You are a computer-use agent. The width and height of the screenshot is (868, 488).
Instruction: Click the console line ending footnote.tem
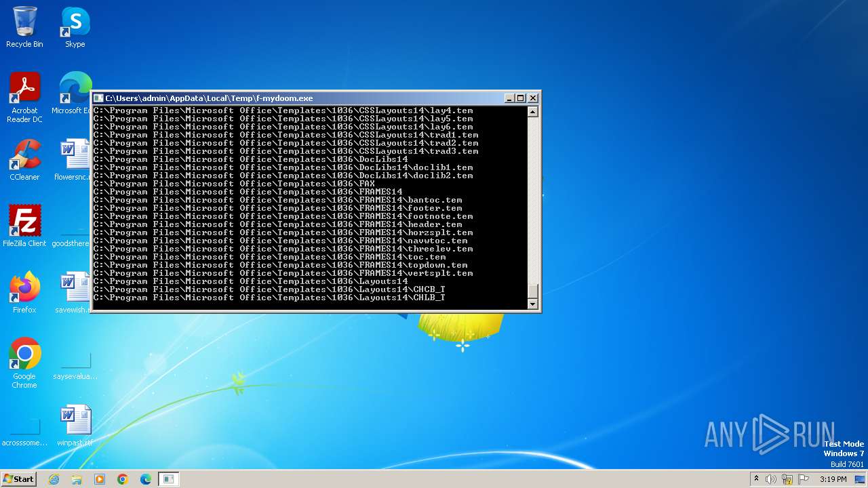[283, 216]
